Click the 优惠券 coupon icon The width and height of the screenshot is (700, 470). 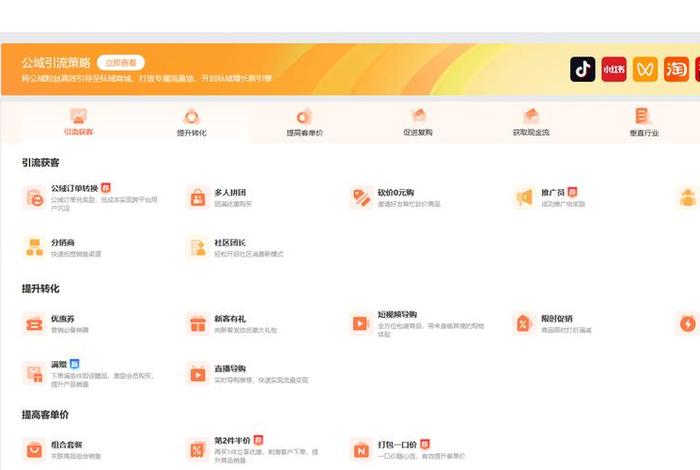[34, 324]
